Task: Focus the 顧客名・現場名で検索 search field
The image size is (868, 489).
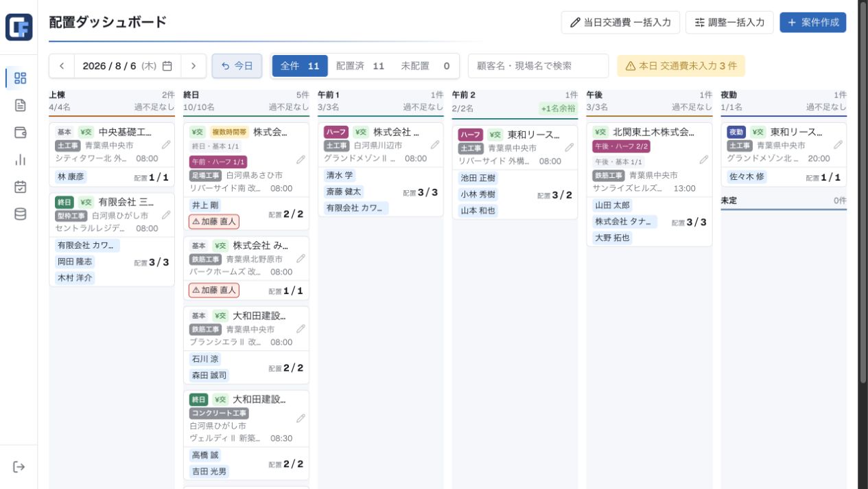Action: coord(539,66)
